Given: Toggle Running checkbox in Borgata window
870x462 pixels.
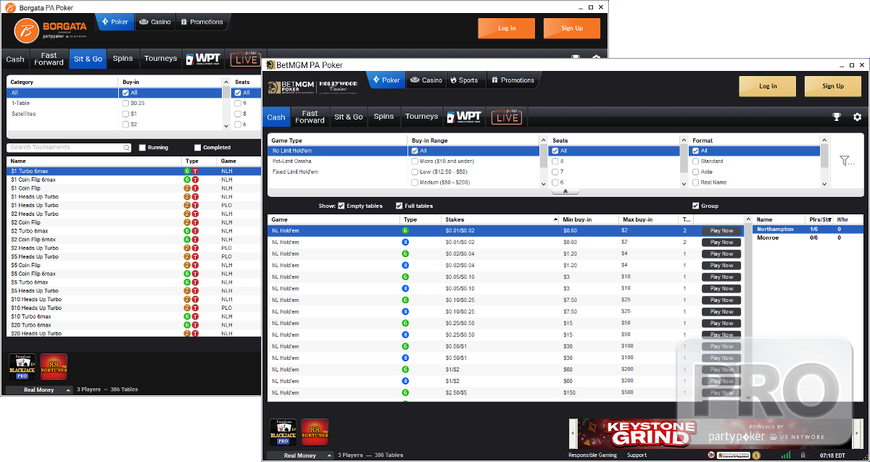Looking at the screenshot, I should click(x=143, y=148).
